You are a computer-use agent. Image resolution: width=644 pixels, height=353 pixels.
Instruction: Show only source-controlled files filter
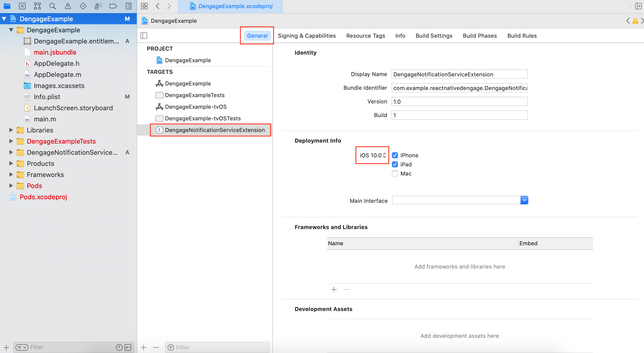(128, 347)
